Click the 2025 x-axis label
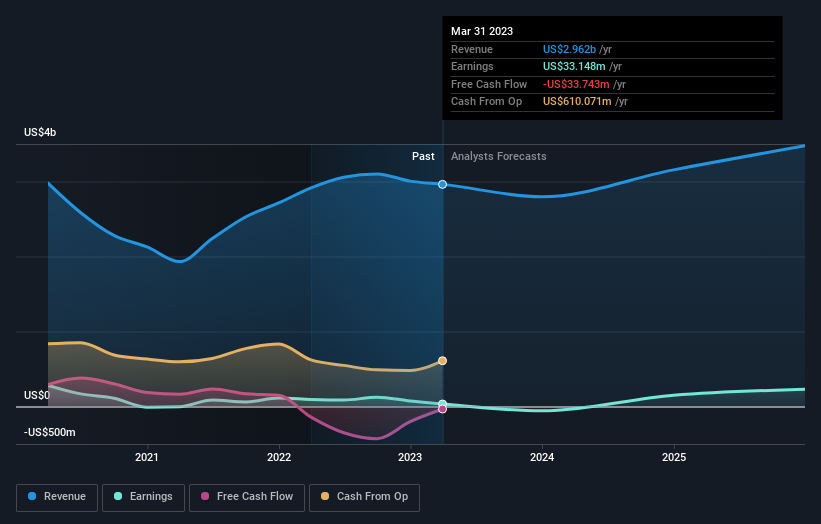 [674, 457]
